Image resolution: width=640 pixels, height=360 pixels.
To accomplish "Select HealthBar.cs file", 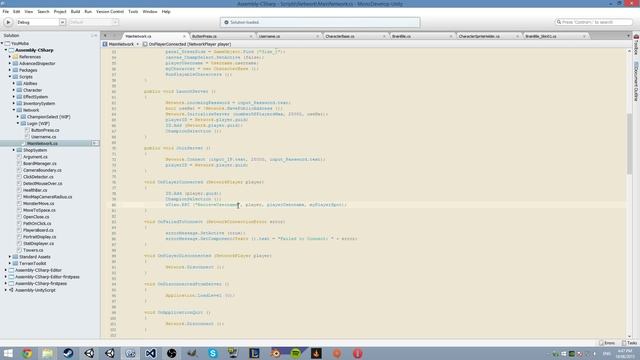I will (x=35, y=190).
